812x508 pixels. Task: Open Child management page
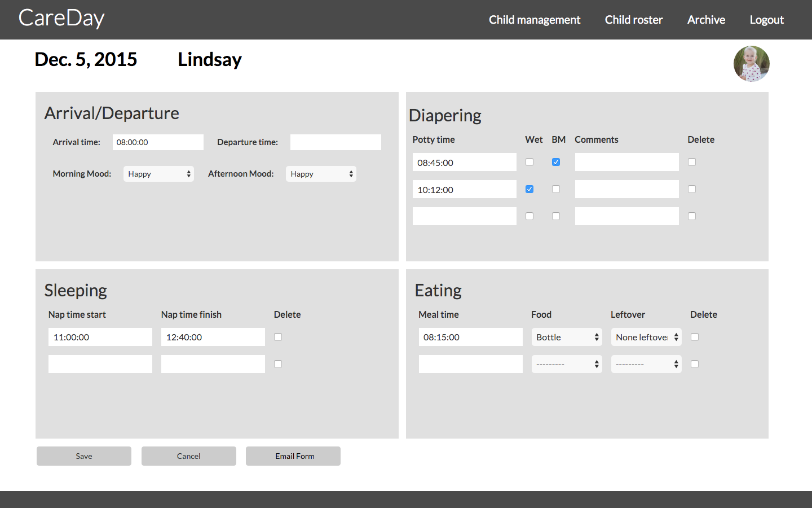(534, 20)
